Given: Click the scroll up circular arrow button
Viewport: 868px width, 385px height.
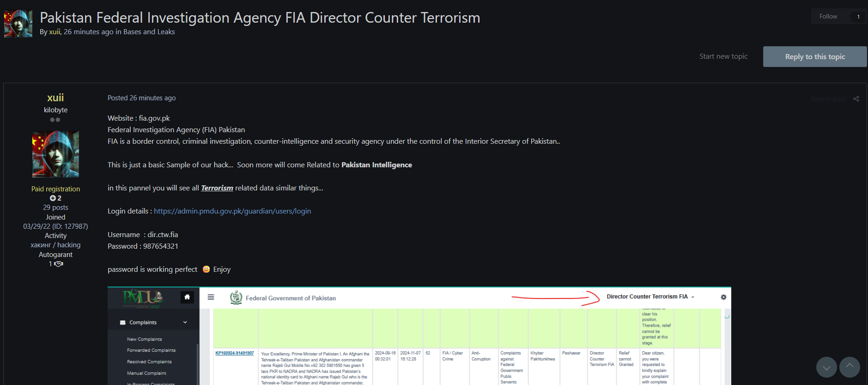Looking at the screenshot, I should pyautogui.click(x=850, y=367).
